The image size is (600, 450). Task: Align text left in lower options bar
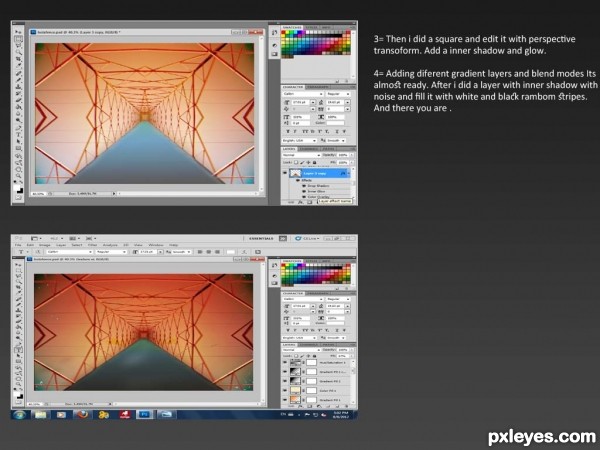pyautogui.click(x=200, y=252)
